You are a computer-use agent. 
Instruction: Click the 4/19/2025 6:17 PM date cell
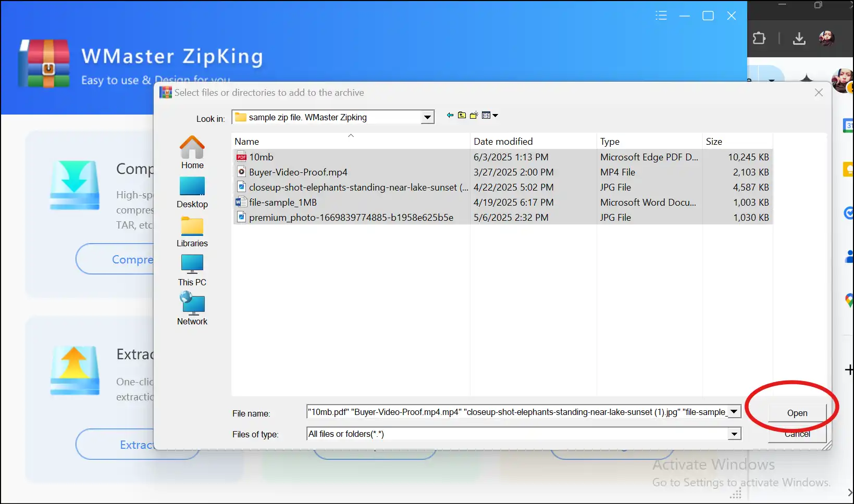pos(514,202)
